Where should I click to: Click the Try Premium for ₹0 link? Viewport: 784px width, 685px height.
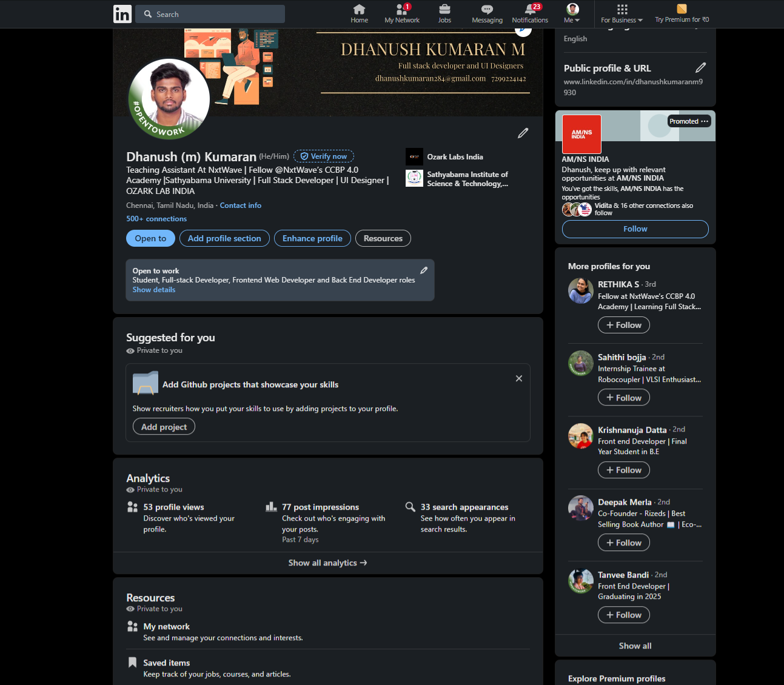click(x=682, y=14)
